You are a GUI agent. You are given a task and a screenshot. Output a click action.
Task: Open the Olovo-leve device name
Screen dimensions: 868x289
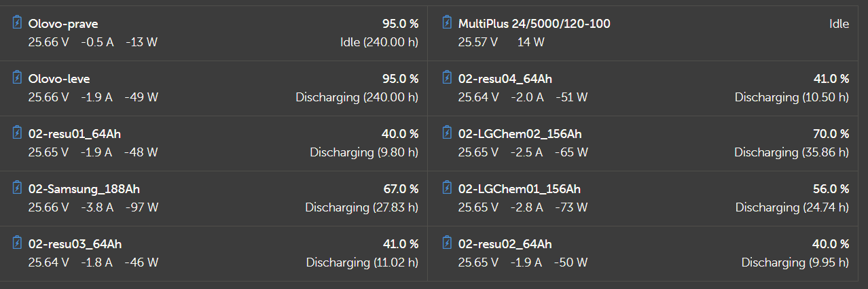click(59, 79)
